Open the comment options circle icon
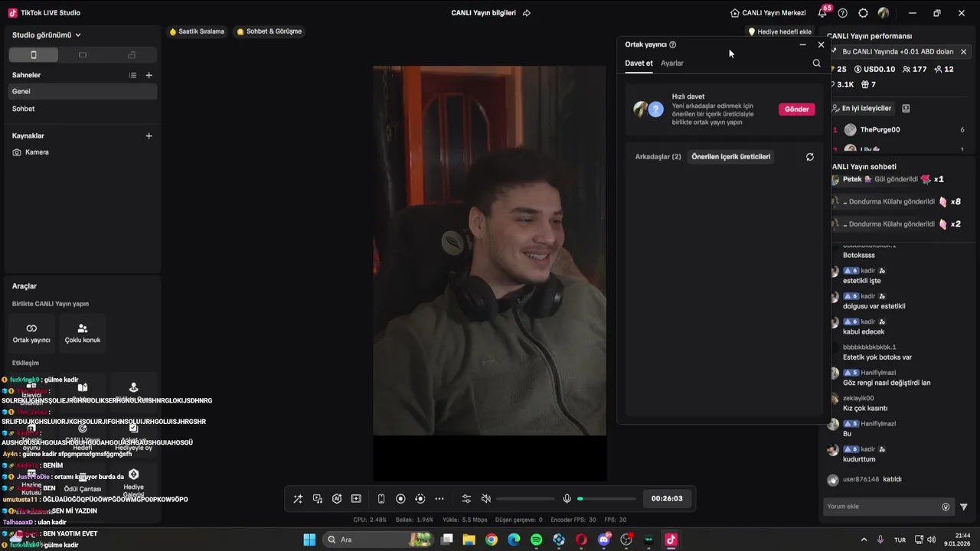 click(946, 507)
